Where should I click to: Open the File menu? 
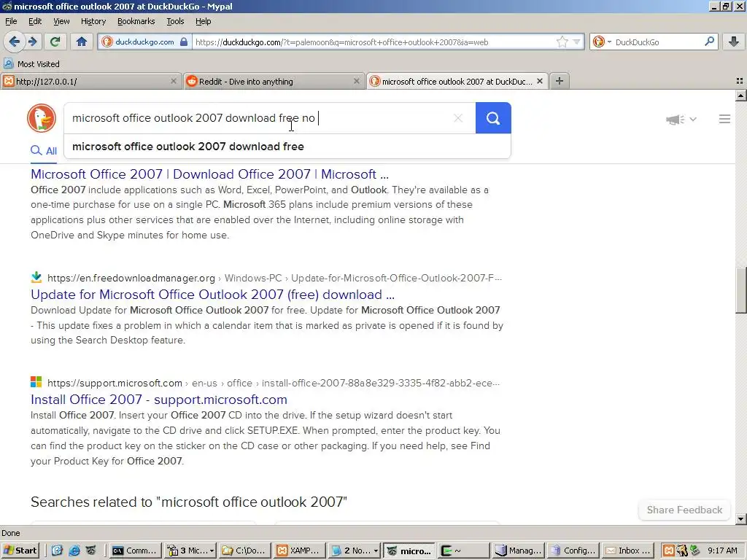click(11, 21)
